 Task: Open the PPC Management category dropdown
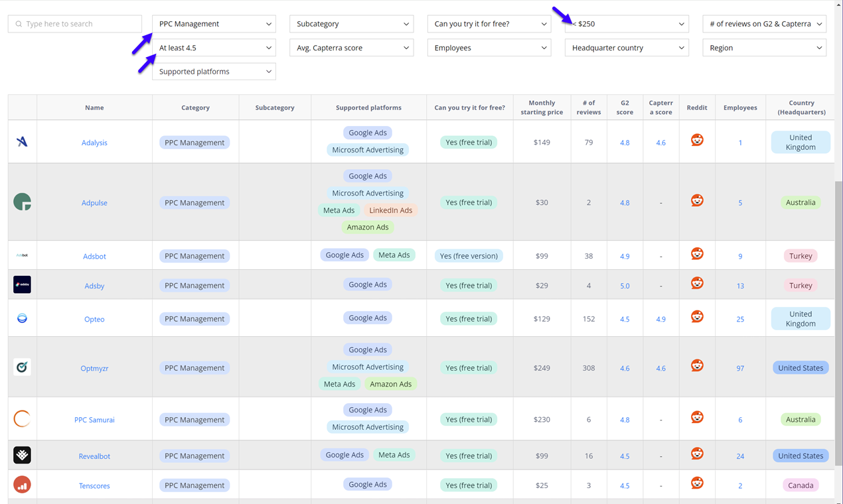[214, 24]
